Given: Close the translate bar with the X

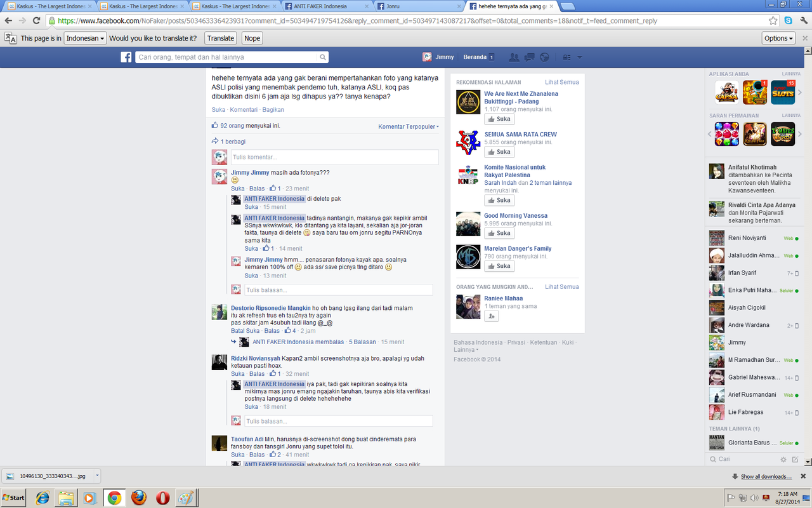Looking at the screenshot, I should (805, 38).
